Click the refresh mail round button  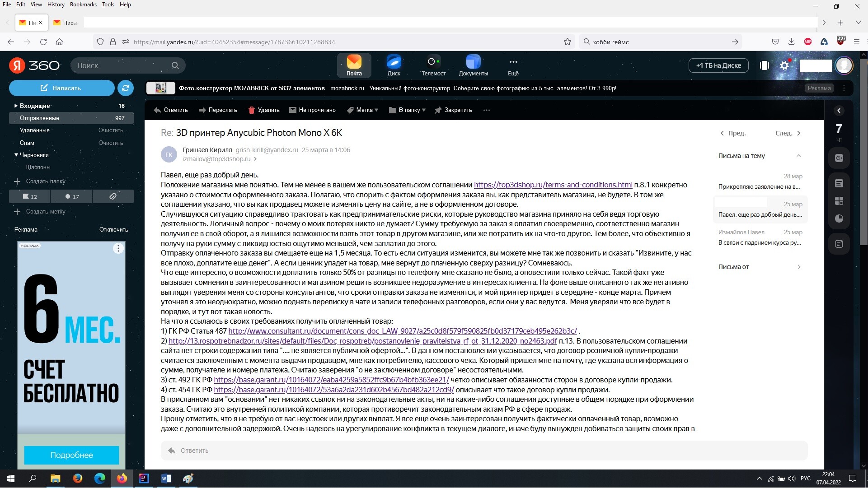126,88
